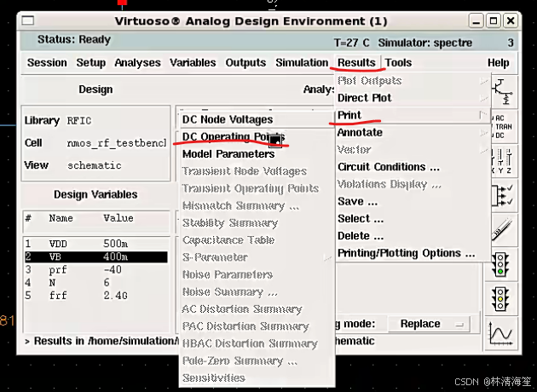The height and width of the screenshot is (392, 537).
Task: Choose Delete ... in Results menu
Action: [x=413, y=236]
